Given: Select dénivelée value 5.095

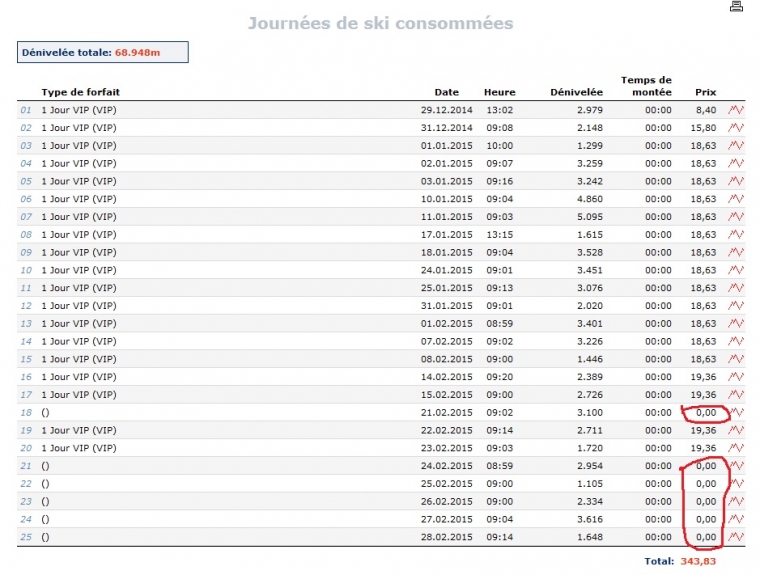Looking at the screenshot, I should [590, 217].
